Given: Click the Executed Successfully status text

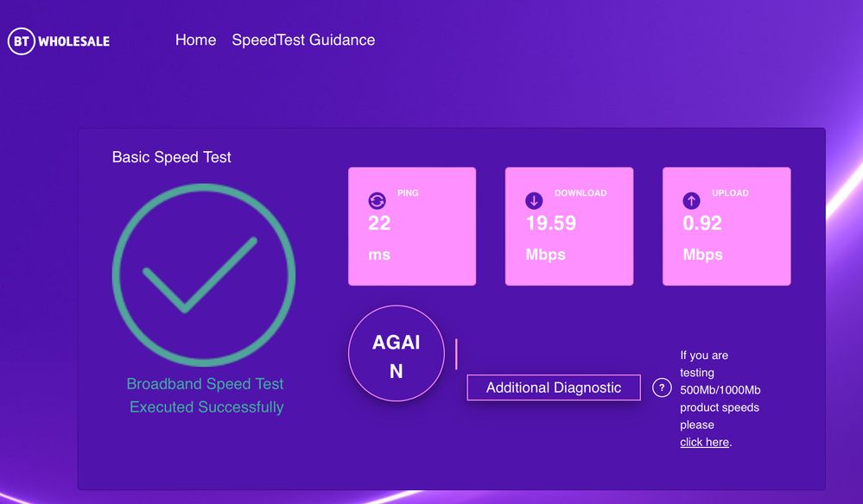Looking at the screenshot, I should pyautogui.click(x=206, y=406).
